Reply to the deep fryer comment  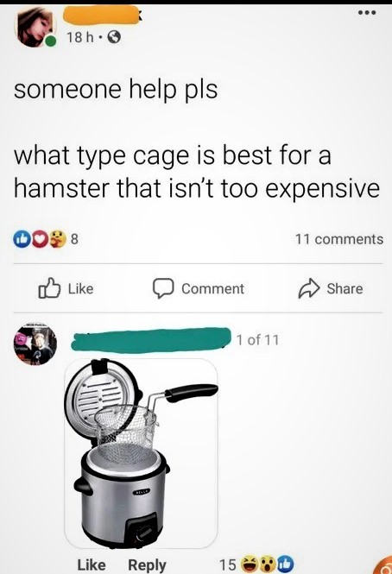(x=147, y=565)
